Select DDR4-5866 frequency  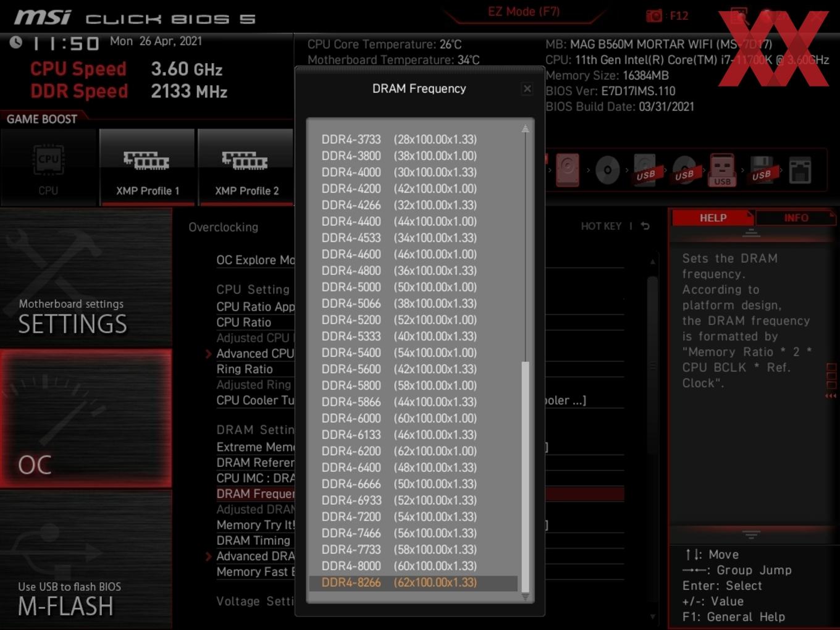tap(413, 402)
